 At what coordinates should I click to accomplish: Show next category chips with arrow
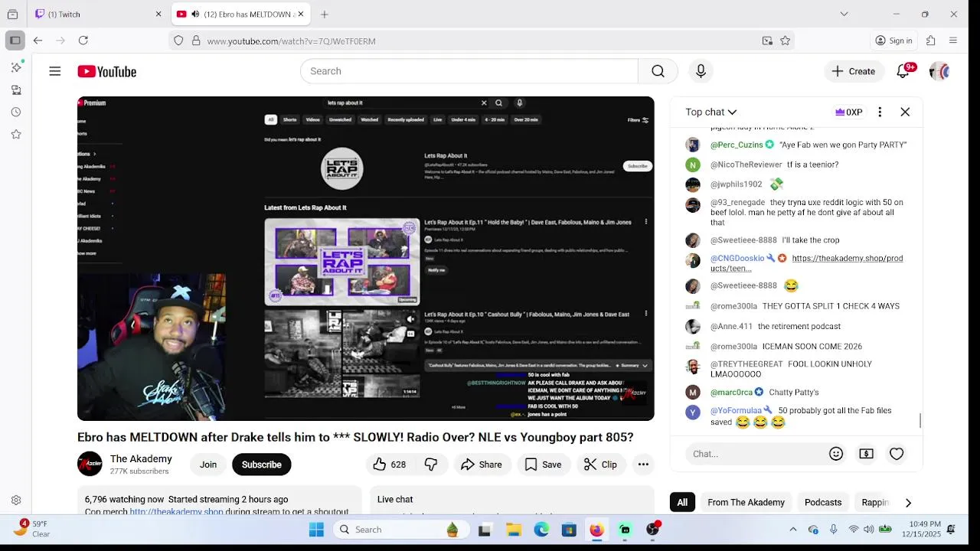tap(908, 503)
